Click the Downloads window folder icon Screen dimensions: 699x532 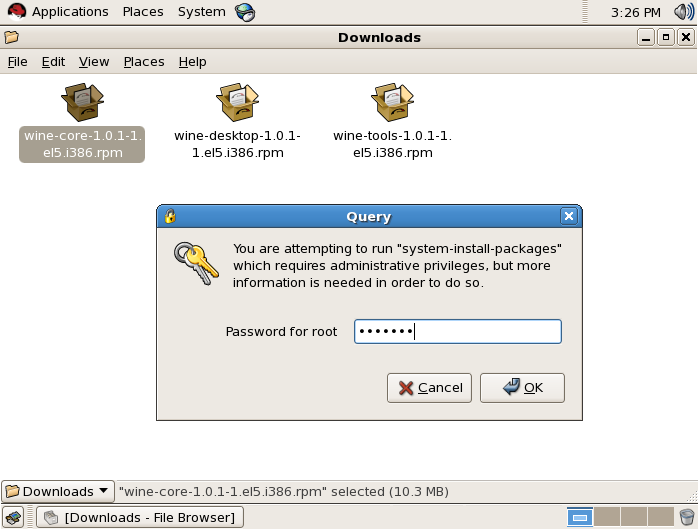[x=12, y=37]
